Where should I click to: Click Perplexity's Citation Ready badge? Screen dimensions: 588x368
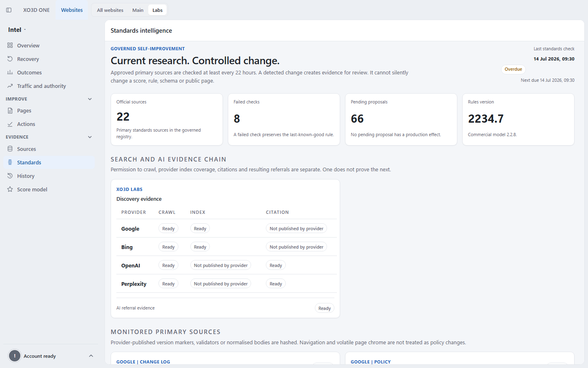tap(276, 284)
